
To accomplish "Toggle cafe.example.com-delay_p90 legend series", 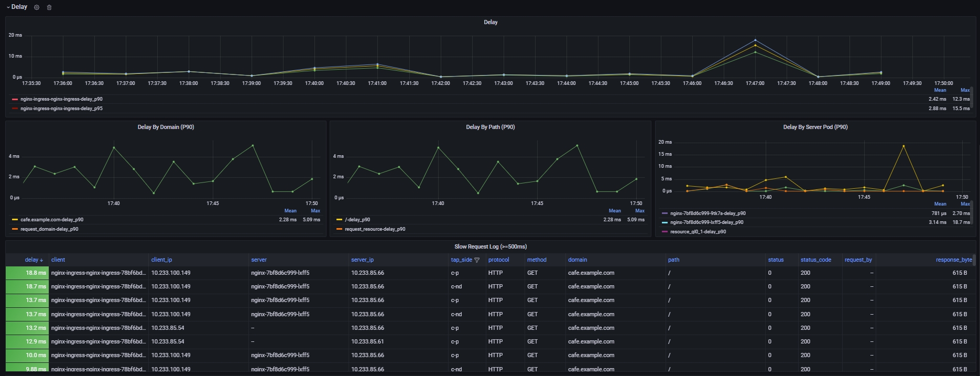I will tap(51, 220).
